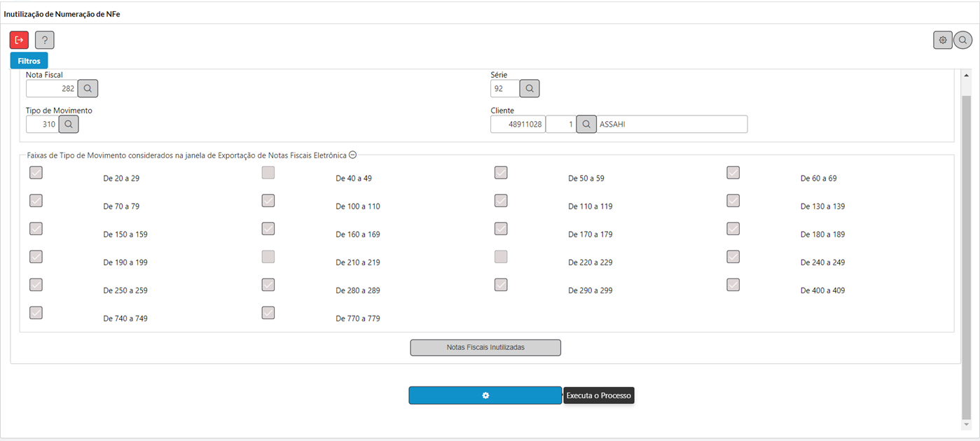This screenshot has height=441, width=980.
Task: Click the round search icon at top right
Action: coord(963,40)
